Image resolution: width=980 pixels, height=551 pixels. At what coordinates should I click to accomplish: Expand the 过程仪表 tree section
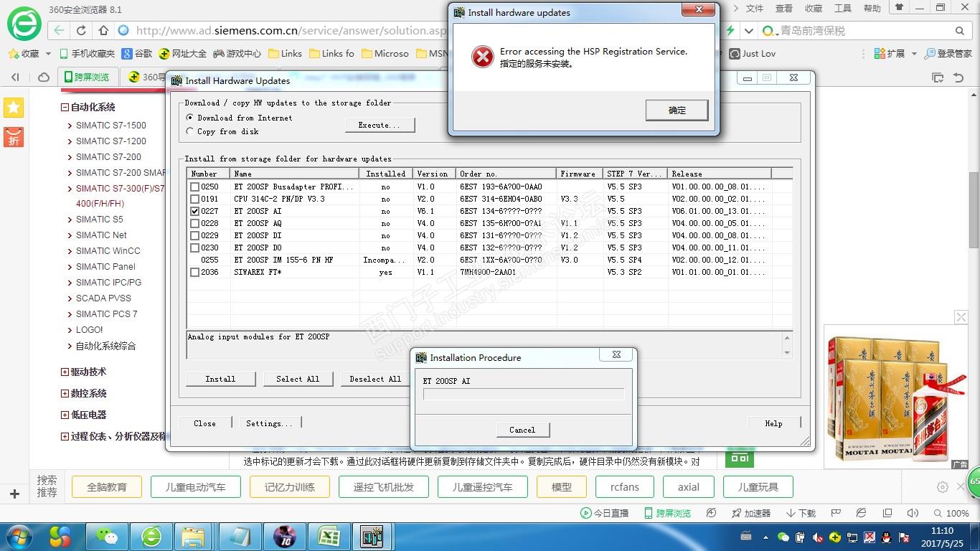tap(65, 436)
